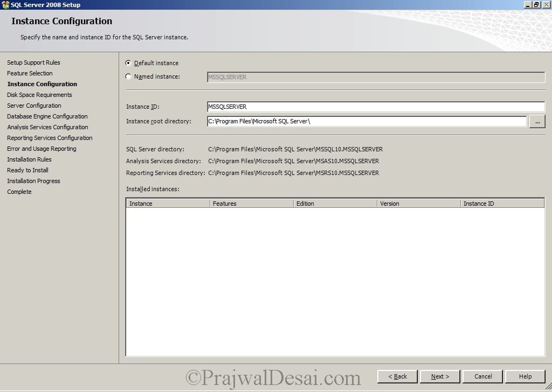Go to Installation Rules step
The height and width of the screenshot is (392, 552).
coord(29,159)
